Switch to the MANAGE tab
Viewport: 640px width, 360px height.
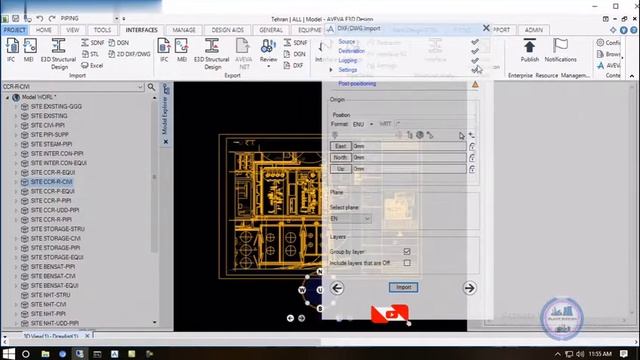click(184, 30)
